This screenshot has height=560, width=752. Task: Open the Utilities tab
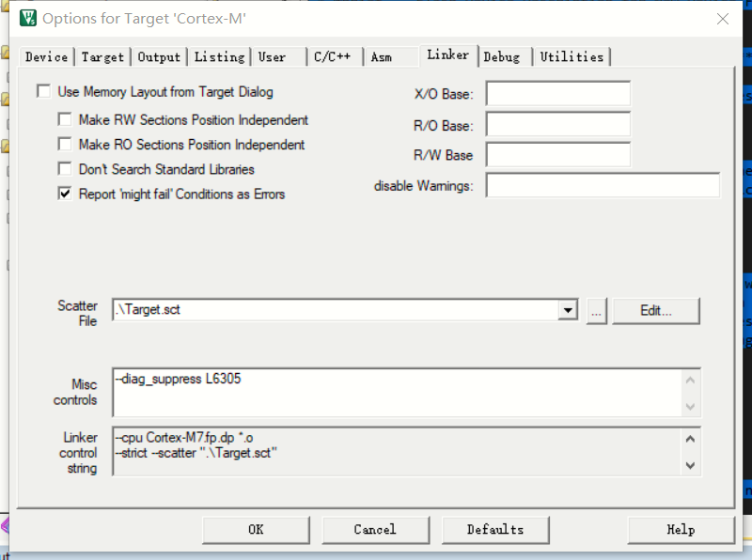[x=572, y=57]
